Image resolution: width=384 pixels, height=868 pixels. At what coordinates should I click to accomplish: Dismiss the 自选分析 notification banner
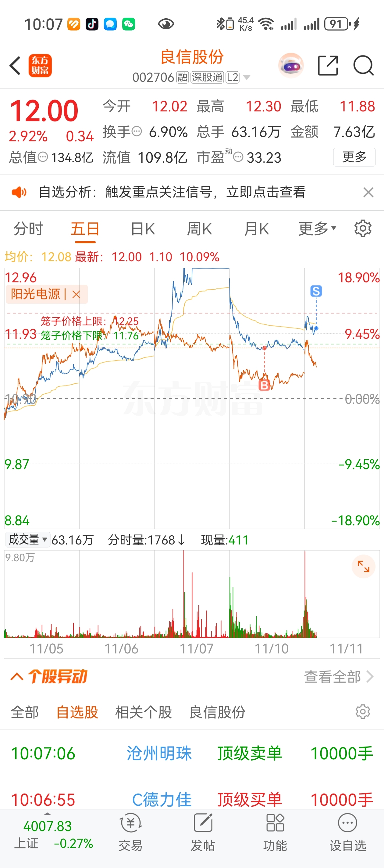[368, 192]
